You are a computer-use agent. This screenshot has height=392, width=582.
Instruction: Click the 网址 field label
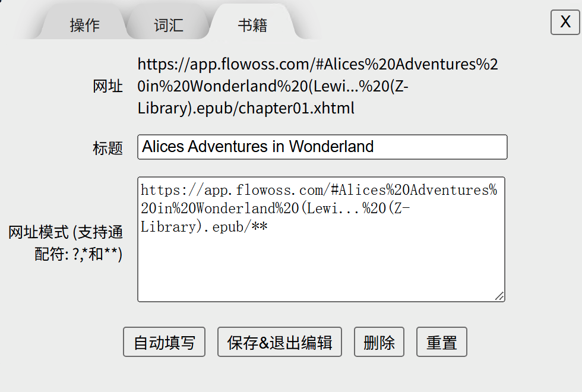click(x=107, y=87)
